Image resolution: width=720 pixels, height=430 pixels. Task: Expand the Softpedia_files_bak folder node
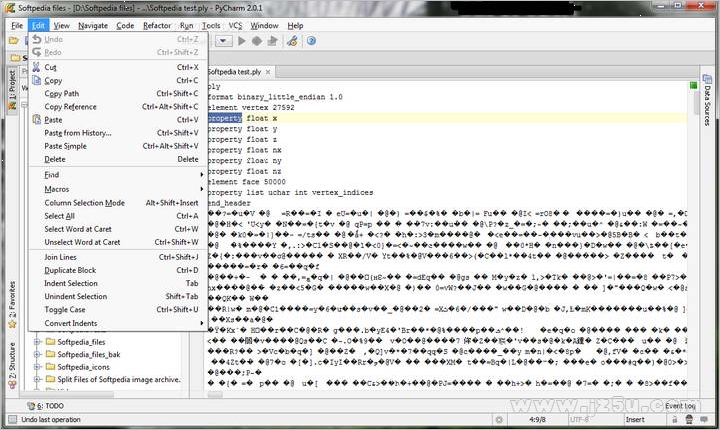pos(38,354)
